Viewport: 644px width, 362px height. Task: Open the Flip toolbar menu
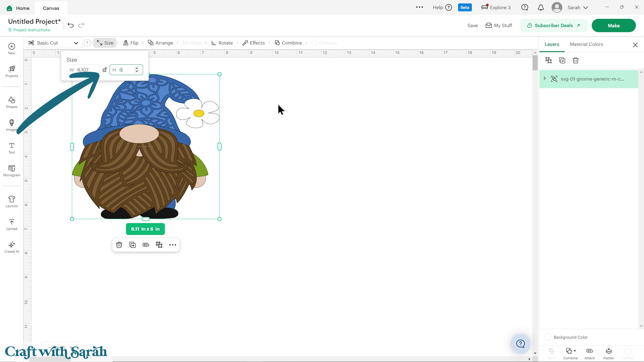pos(131,43)
